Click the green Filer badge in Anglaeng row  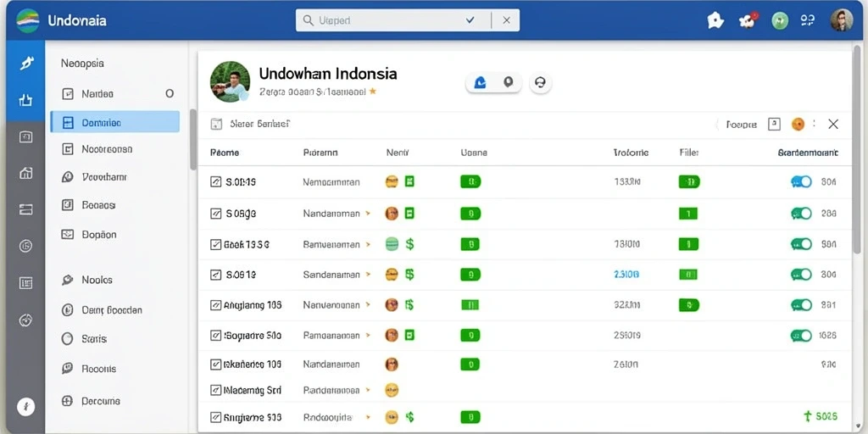tap(689, 305)
